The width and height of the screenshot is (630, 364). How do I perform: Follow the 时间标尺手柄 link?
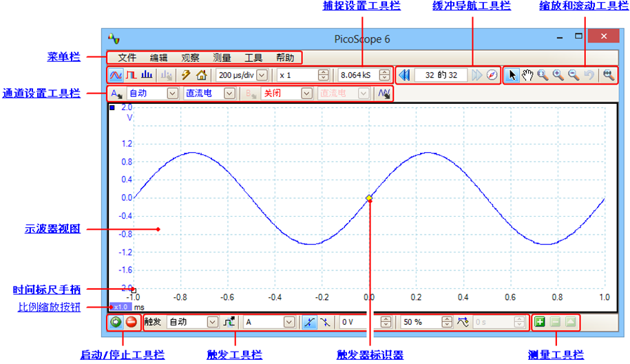(x=47, y=290)
